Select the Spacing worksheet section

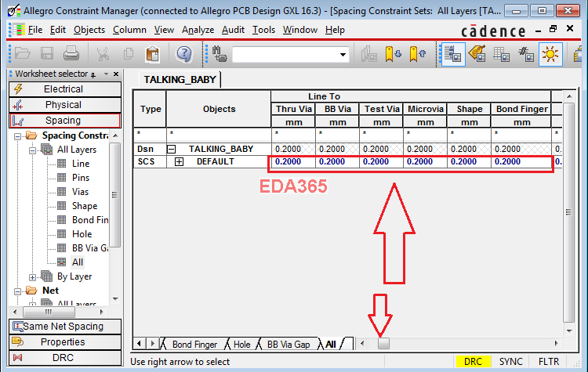[65, 121]
